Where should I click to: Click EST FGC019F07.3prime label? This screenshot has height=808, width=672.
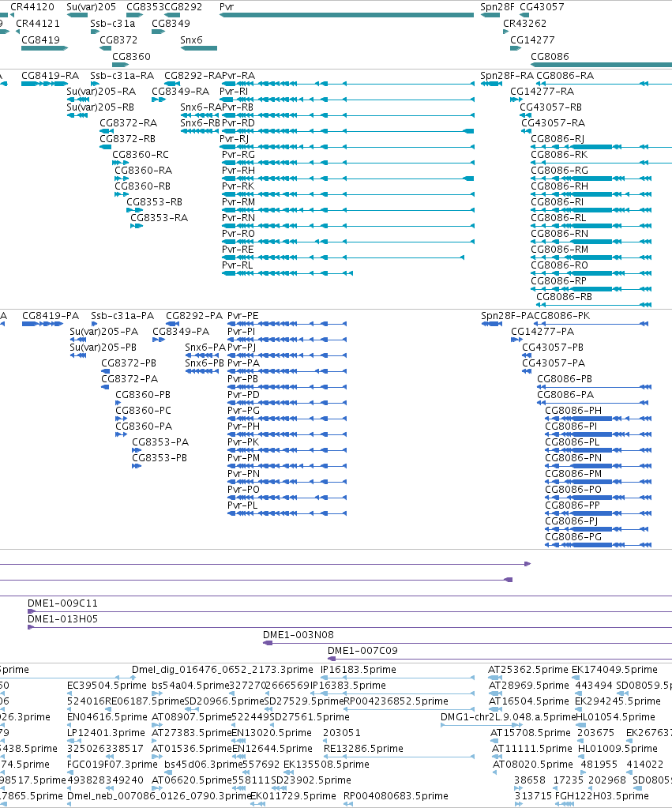point(112,765)
